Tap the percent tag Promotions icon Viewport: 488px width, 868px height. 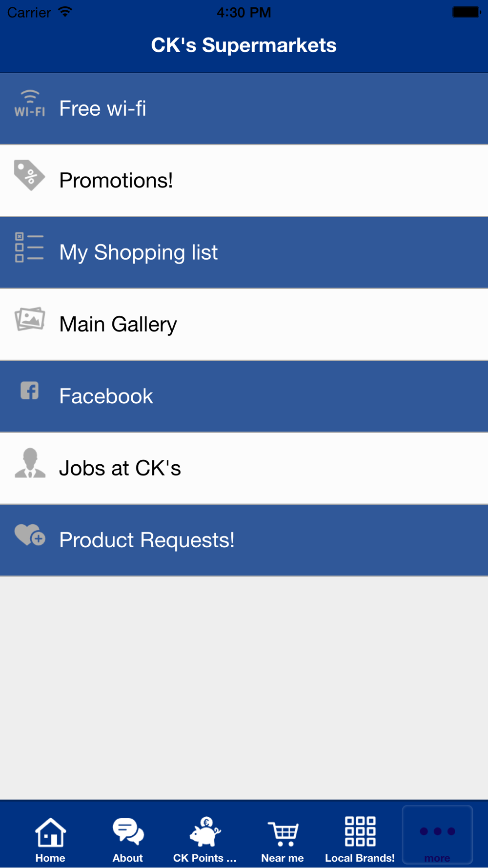[x=30, y=175]
